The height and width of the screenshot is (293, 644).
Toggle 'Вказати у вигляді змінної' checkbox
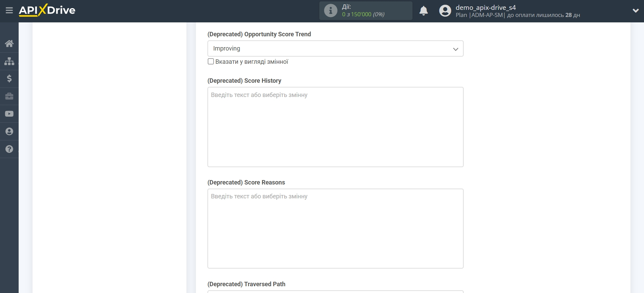[x=211, y=61]
